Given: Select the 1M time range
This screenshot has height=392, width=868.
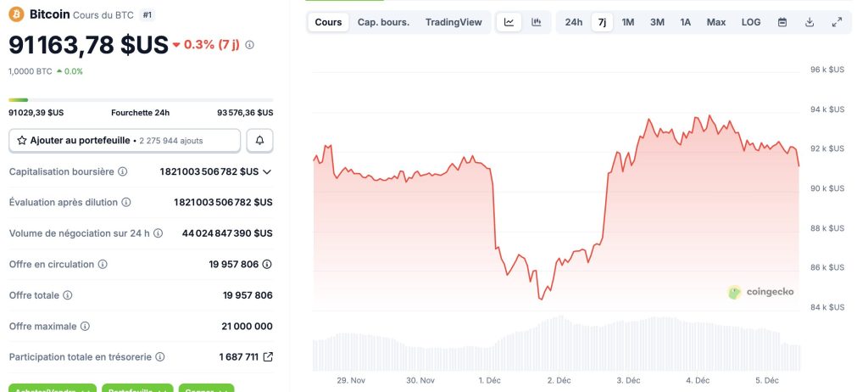Looking at the screenshot, I should click(628, 22).
